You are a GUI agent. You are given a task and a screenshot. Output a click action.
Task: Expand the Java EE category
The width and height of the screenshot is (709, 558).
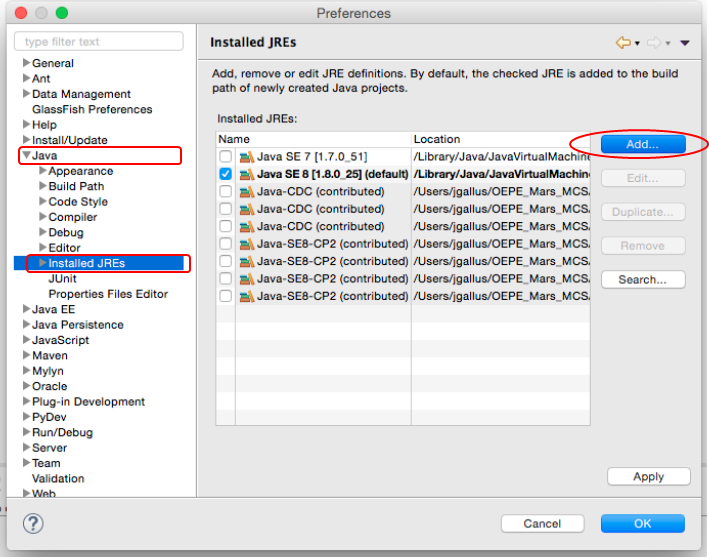26,309
